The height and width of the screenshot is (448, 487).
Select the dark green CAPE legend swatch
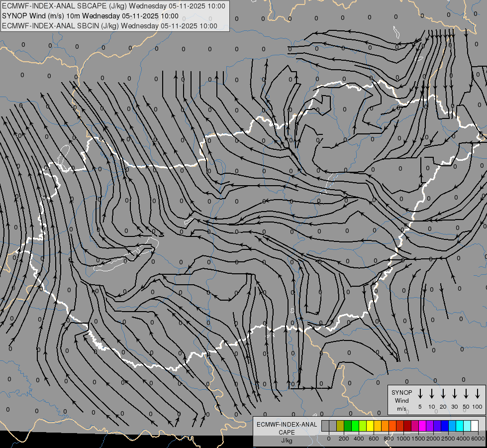(348, 426)
